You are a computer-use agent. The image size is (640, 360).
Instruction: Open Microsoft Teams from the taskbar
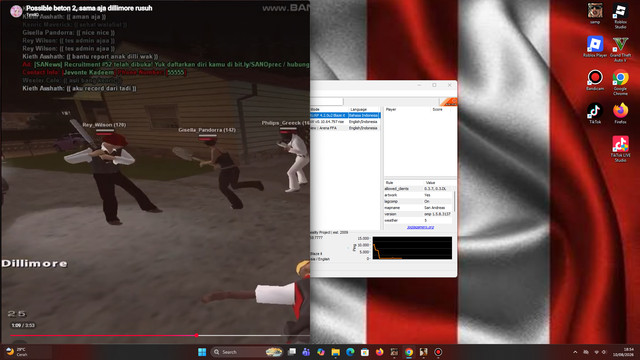[306, 352]
